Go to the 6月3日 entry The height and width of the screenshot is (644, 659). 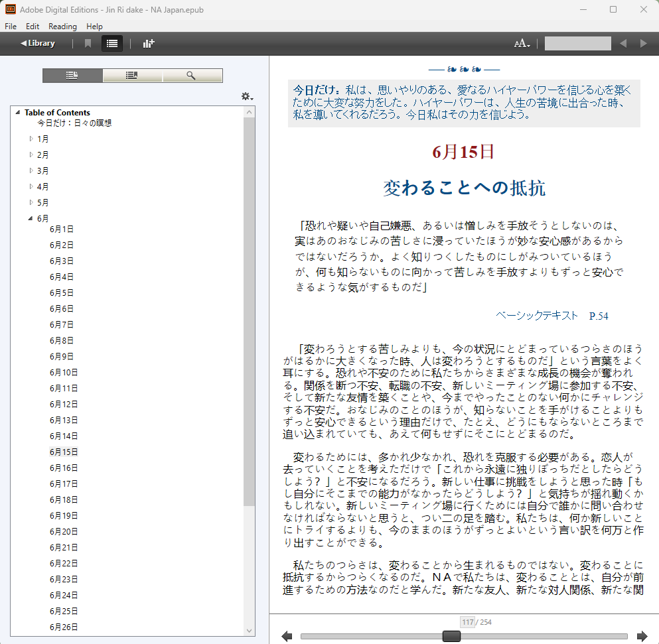point(61,261)
